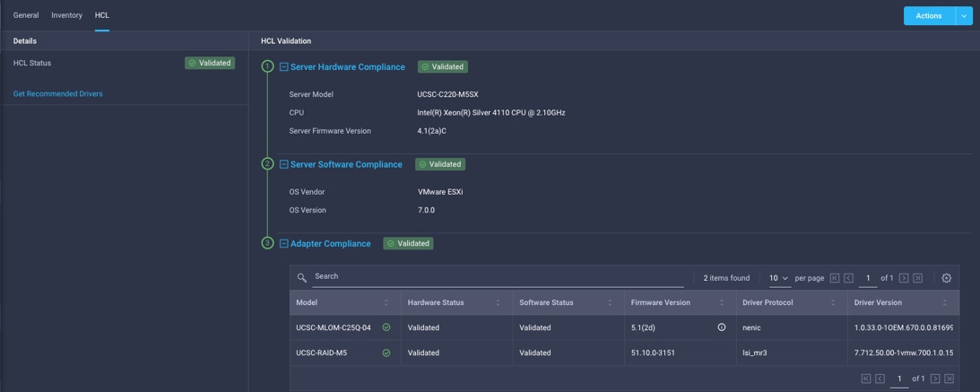Sort by Firmware Version column arrows

click(721, 302)
